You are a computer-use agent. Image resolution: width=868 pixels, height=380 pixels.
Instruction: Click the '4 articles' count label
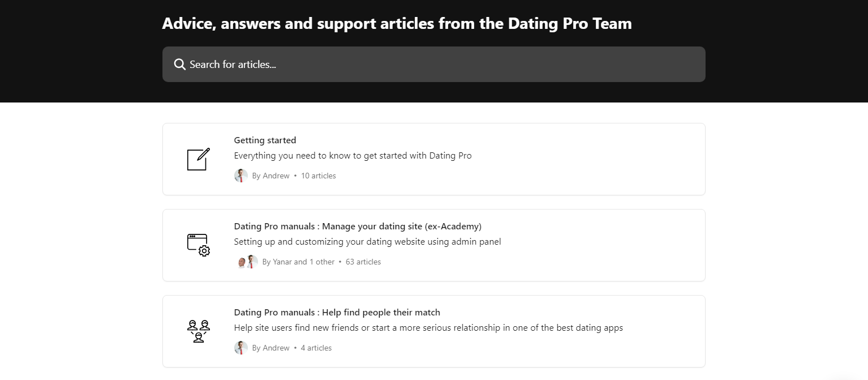pyautogui.click(x=316, y=348)
